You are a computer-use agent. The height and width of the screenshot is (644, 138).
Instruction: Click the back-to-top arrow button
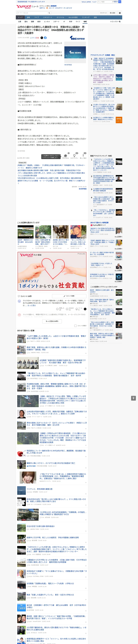pyautogui.click(x=133, y=398)
